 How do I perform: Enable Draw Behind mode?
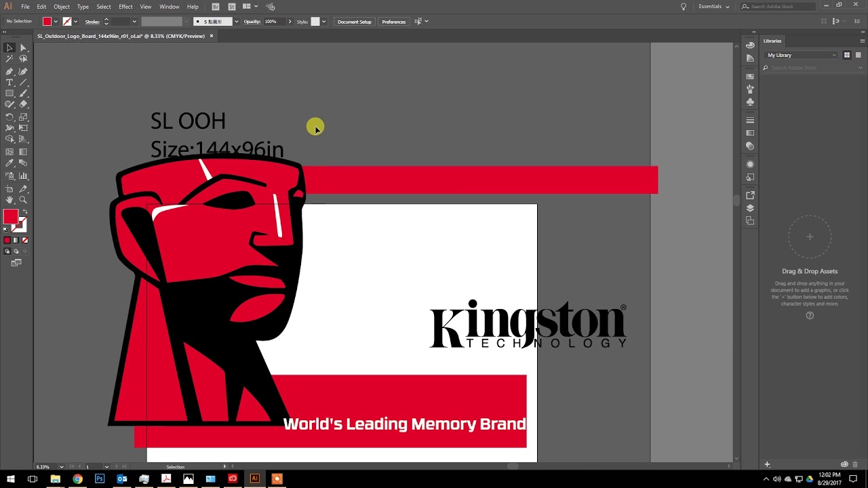(16, 251)
